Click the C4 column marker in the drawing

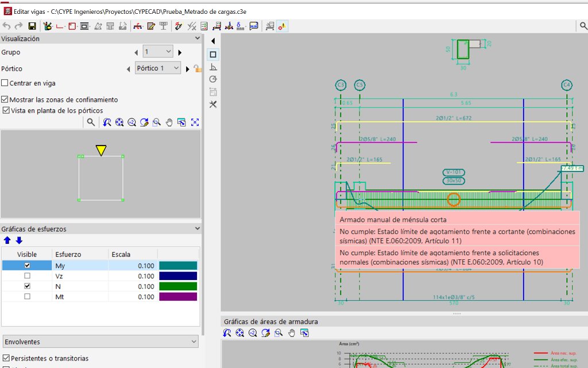click(x=567, y=85)
